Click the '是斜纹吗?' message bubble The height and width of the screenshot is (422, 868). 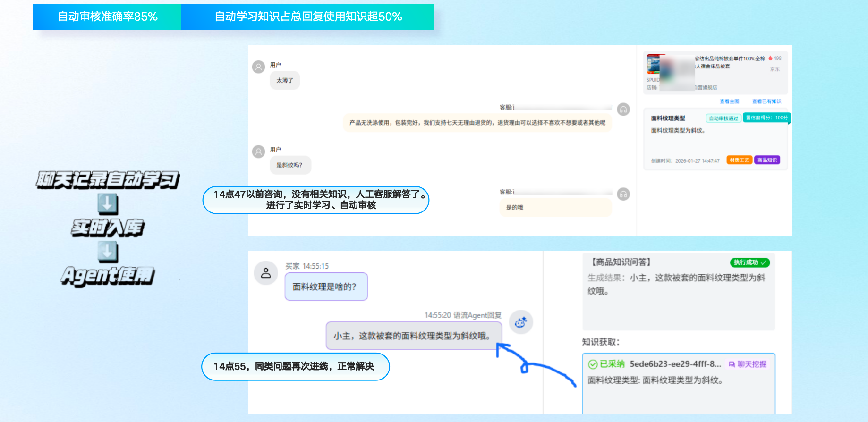click(290, 165)
